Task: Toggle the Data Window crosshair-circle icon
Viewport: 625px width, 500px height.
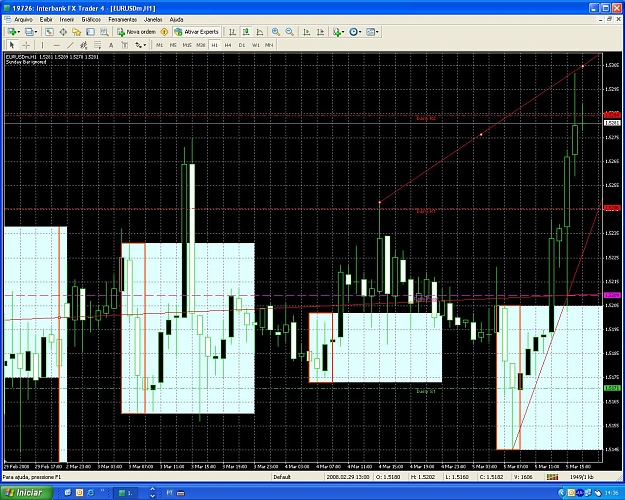Action: coord(63,32)
